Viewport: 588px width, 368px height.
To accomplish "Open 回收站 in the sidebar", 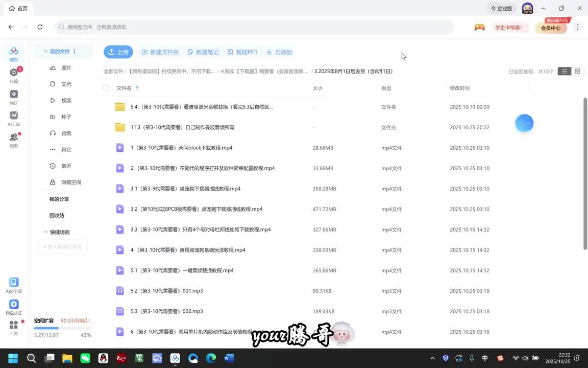I will [57, 215].
